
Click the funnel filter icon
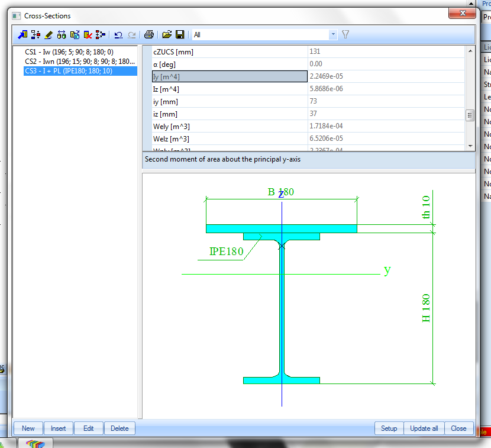(x=345, y=35)
